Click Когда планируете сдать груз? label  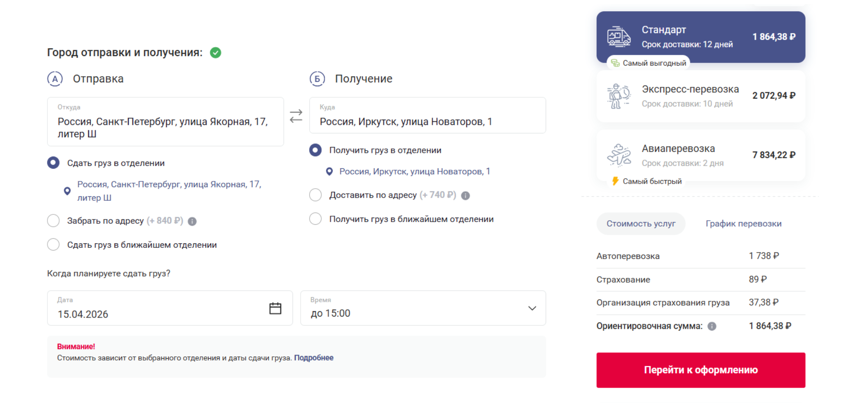pos(108,274)
